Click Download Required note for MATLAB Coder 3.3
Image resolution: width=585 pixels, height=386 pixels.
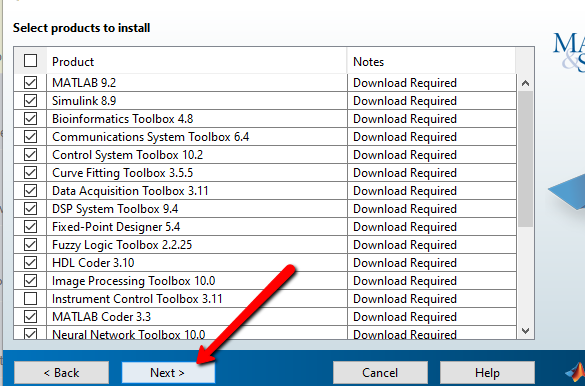point(405,317)
